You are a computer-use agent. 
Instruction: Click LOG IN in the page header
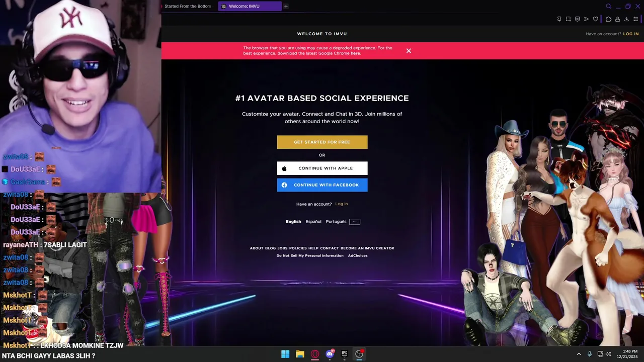point(631,34)
